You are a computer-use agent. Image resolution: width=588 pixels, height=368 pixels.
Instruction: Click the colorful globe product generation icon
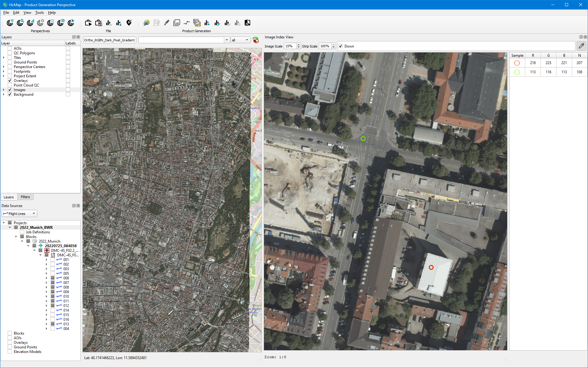coord(146,23)
